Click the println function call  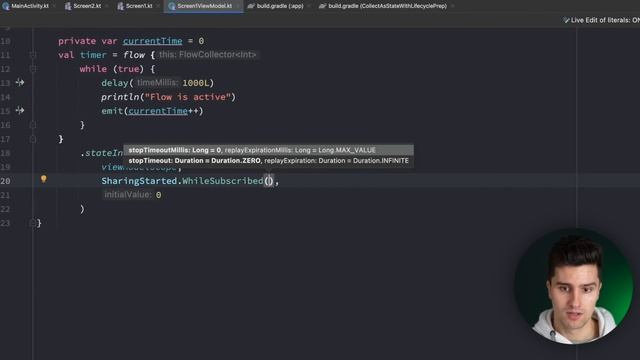click(120, 97)
